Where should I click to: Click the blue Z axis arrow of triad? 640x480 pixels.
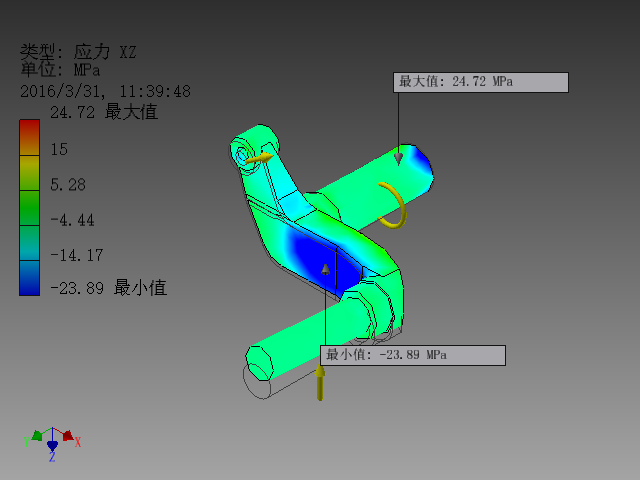52,445
